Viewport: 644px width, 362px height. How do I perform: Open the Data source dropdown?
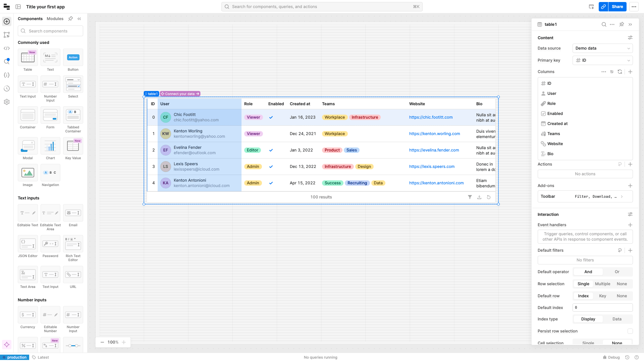(603, 48)
